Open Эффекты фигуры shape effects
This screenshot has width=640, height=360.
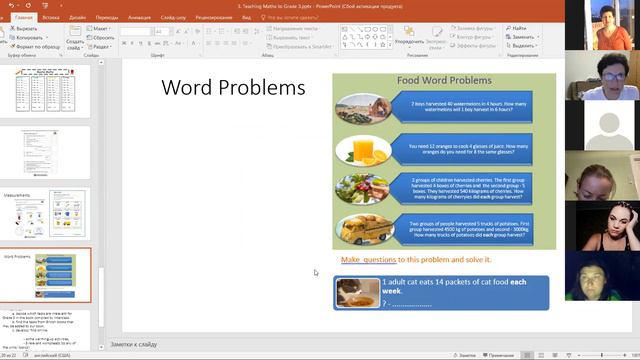[473, 46]
